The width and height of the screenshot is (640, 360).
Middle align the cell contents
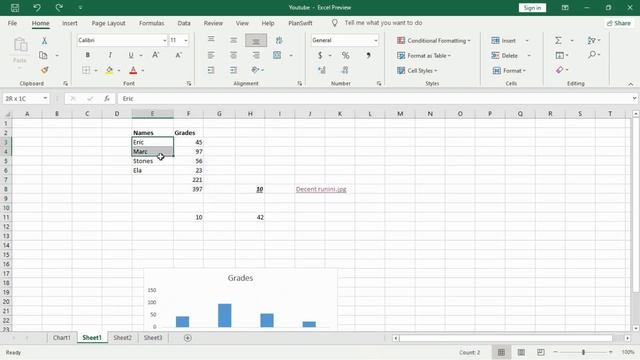pos(233,40)
